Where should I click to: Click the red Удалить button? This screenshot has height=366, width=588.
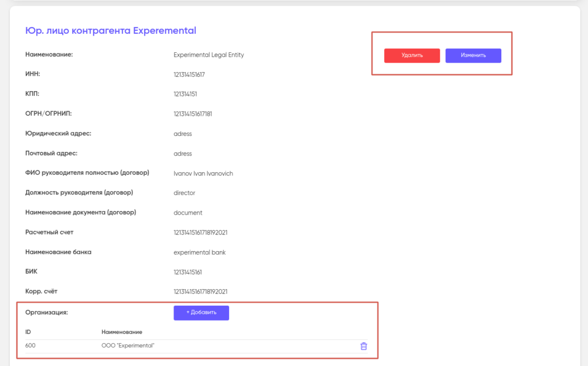412,56
